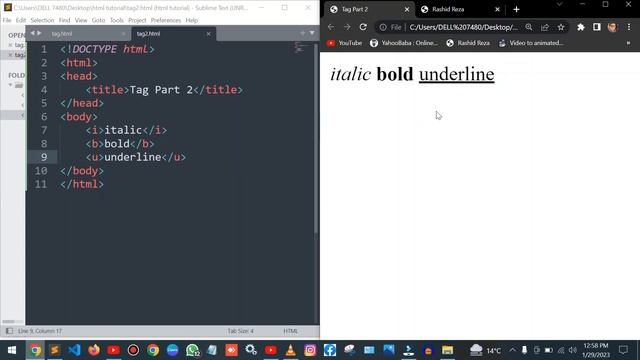Open the Edit menu in Sublime Text
640x360 pixels.
tap(21, 20)
